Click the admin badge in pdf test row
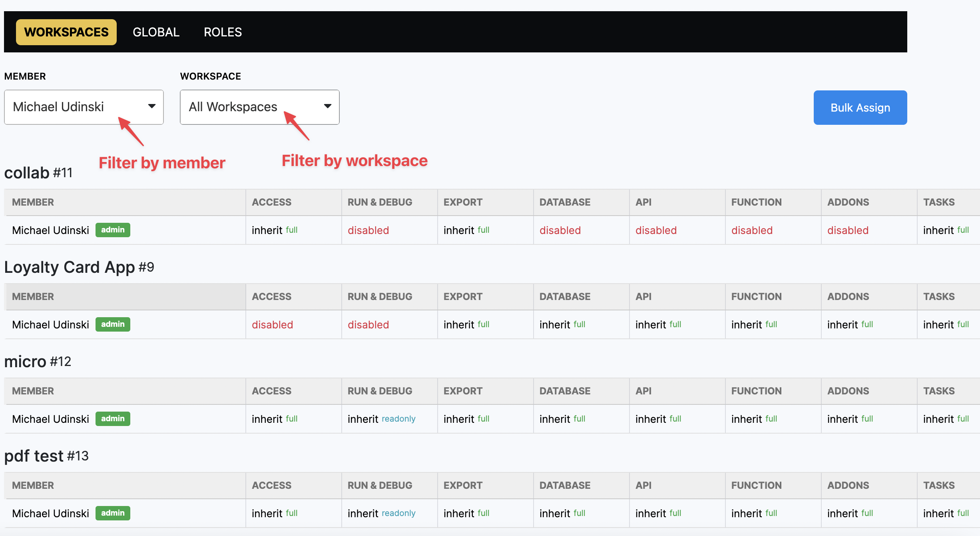980x536 pixels. [113, 513]
